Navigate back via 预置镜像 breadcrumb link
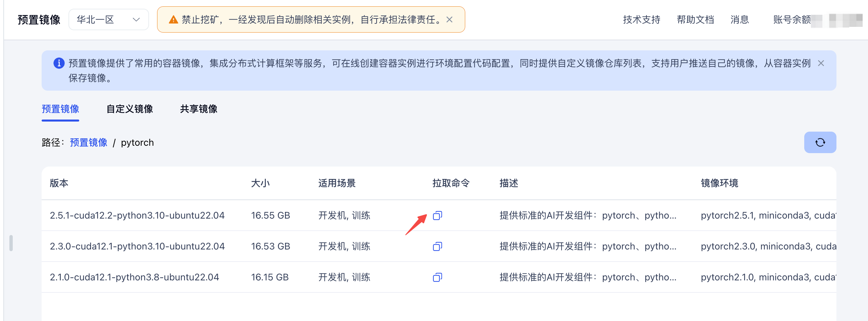This screenshot has height=321, width=868. click(x=88, y=142)
